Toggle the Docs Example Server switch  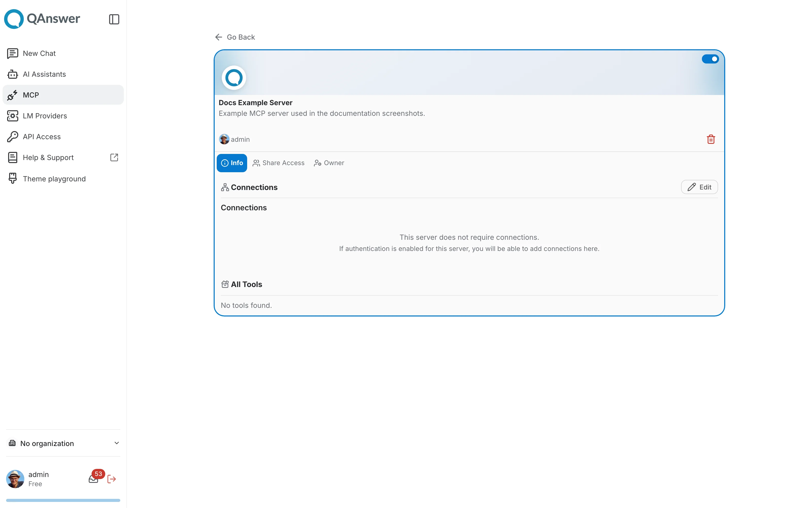click(710, 59)
